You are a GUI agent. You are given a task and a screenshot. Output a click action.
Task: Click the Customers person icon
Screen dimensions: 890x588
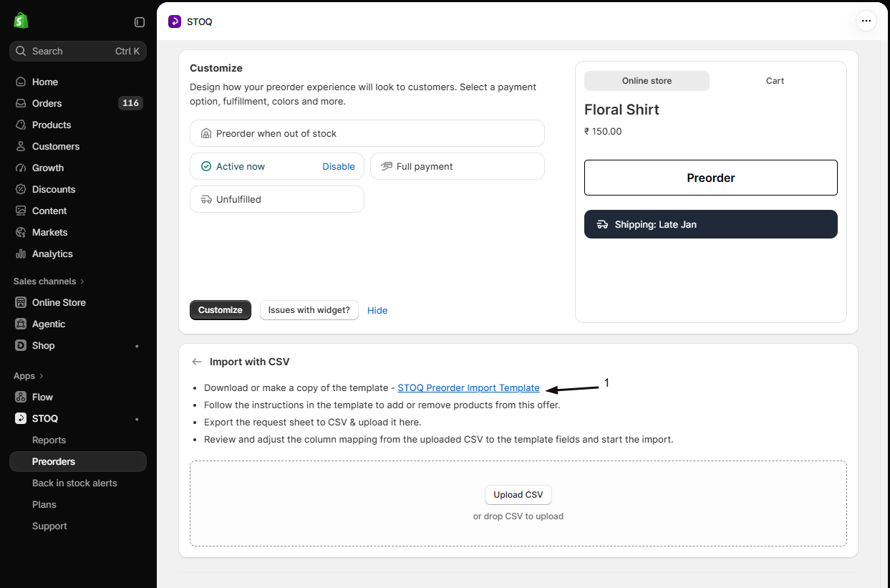pyautogui.click(x=21, y=146)
